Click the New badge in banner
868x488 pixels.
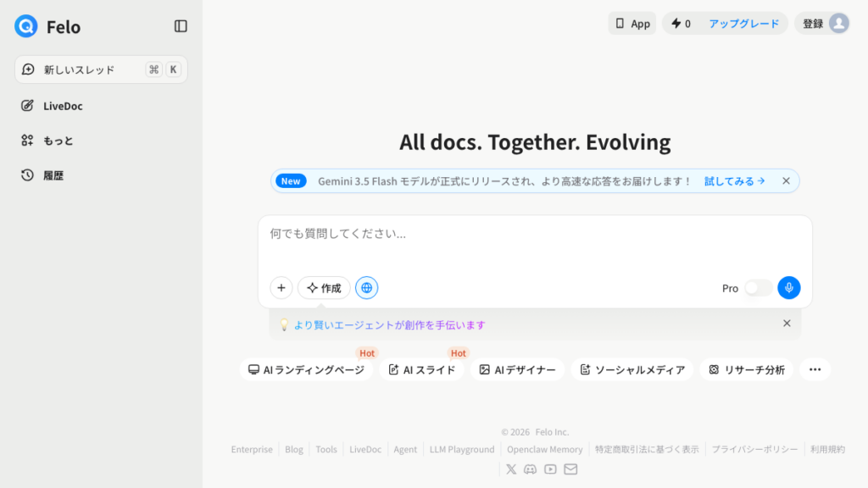(291, 181)
